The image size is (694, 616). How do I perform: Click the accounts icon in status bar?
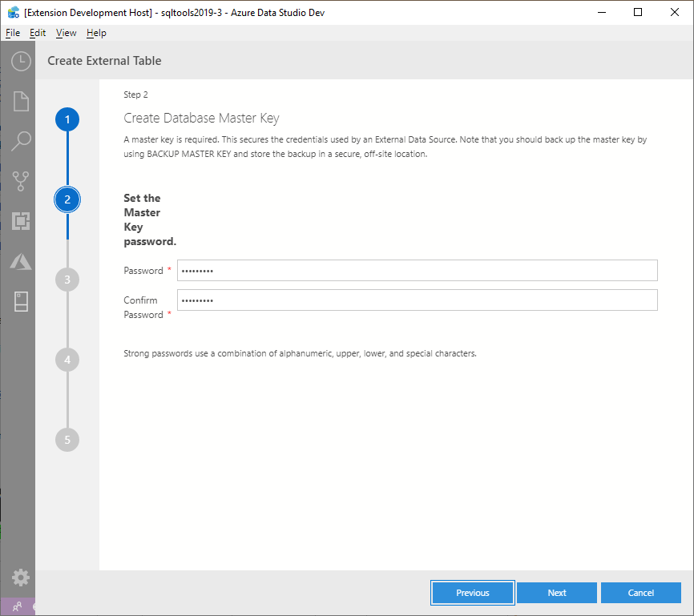(18, 606)
